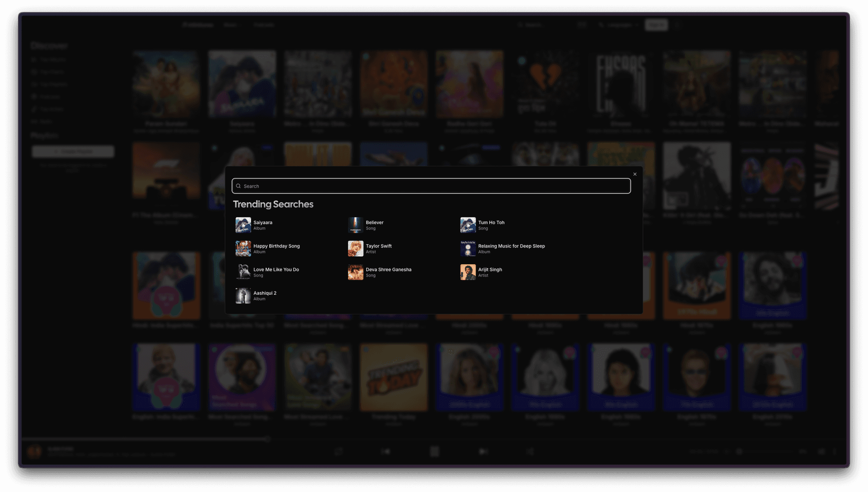Screen dimensions: 868x492
Task: Open the Deva Shree Ganesha song artwork
Action: pyautogui.click(x=355, y=272)
